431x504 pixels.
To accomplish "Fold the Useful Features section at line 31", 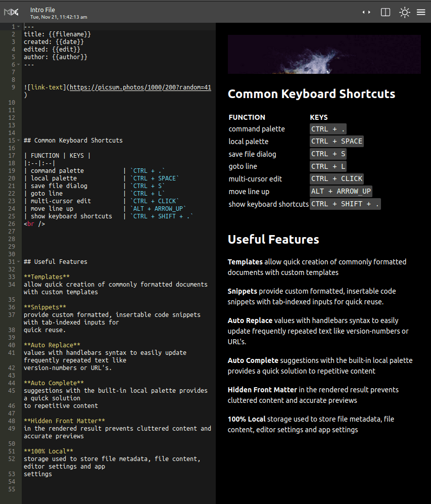I will tap(19, 262).
